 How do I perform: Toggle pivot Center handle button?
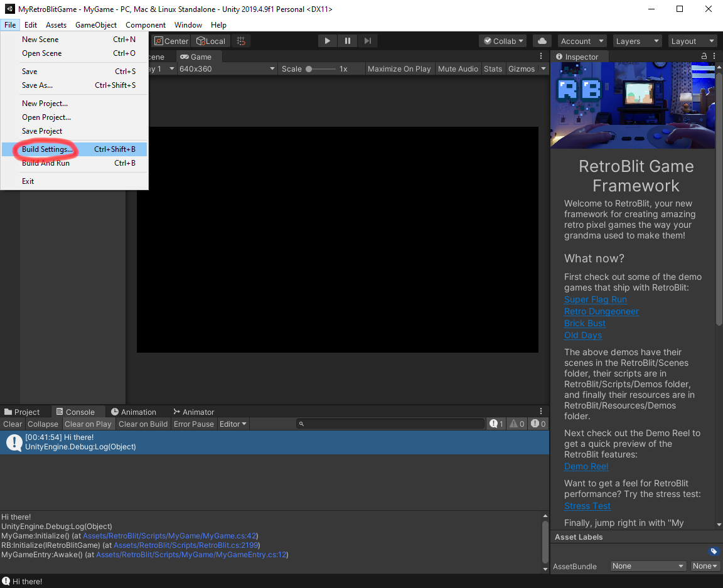click(x=171, y=41)
